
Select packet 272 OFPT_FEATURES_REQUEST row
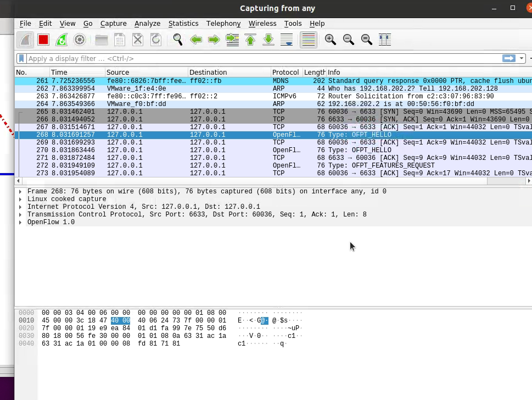[273, 165]
